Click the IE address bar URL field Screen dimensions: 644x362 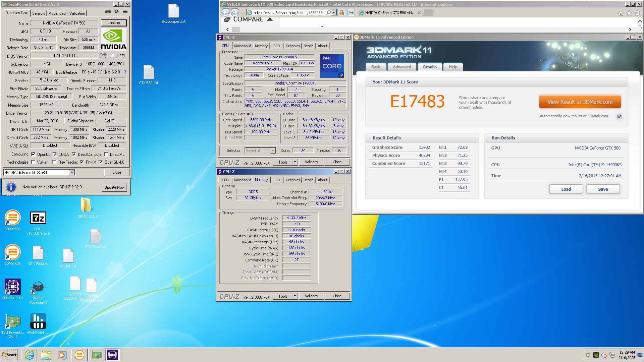click(289, 13)
